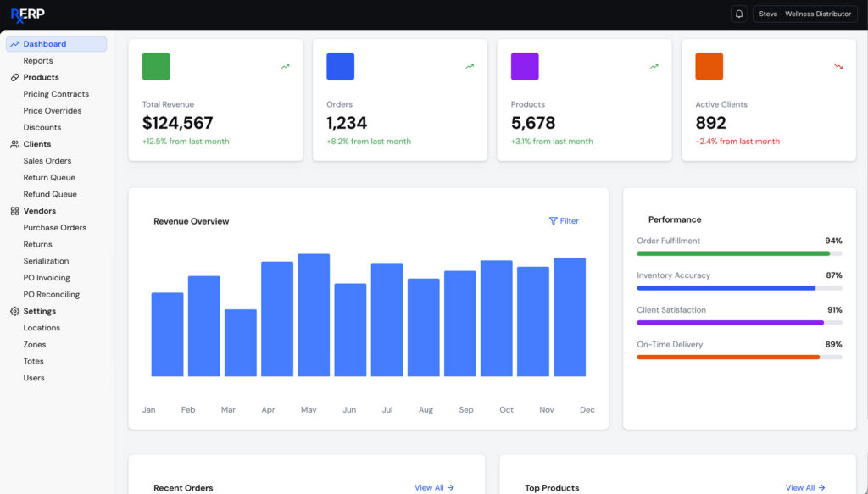
Task: Go to Purchase Orders page
Action: [54, 228]
